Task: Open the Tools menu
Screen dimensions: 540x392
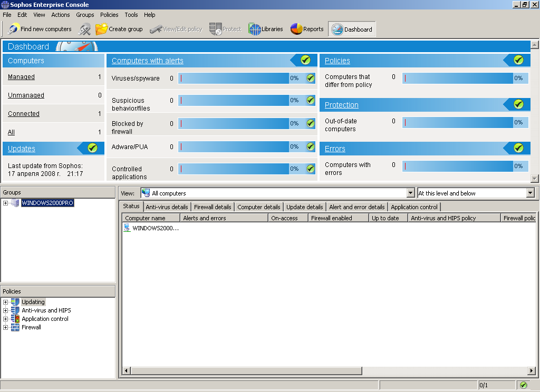Action: (x=131, y=15)
